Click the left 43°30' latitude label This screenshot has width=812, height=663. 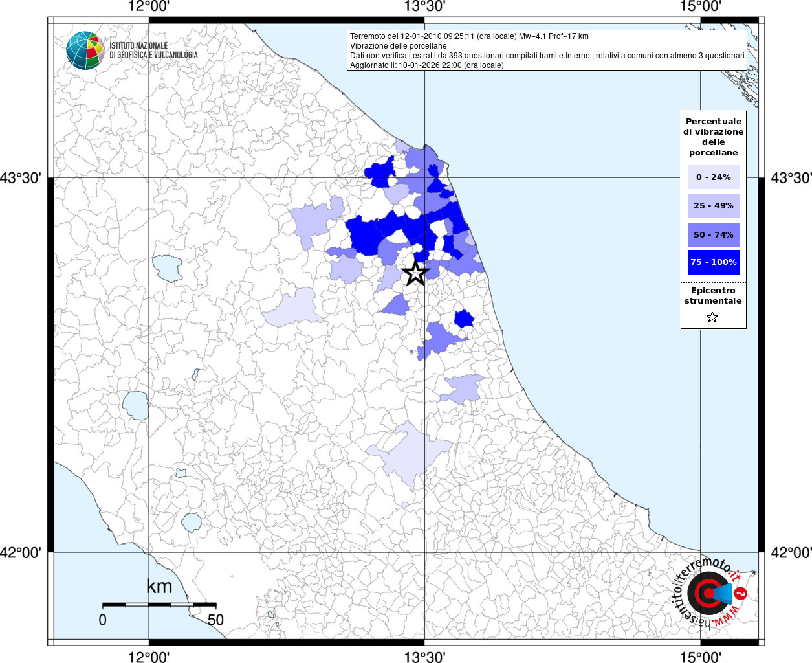(24, 177)
